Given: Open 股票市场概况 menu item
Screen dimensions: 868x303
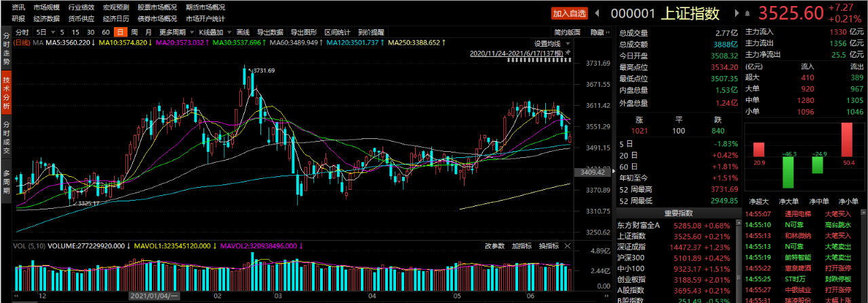Looking at the screenshot, I should 157,7.
